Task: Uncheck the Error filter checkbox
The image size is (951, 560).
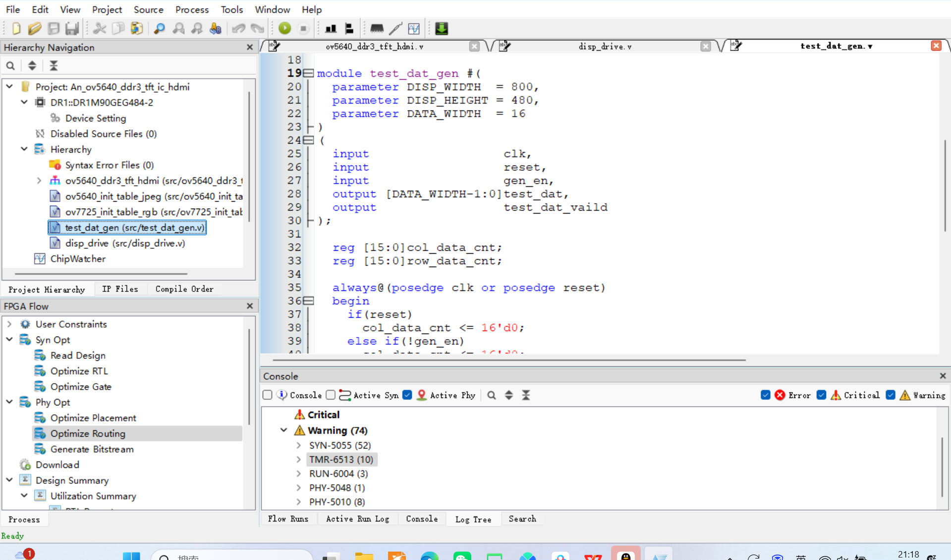Action: click(765, 395)
